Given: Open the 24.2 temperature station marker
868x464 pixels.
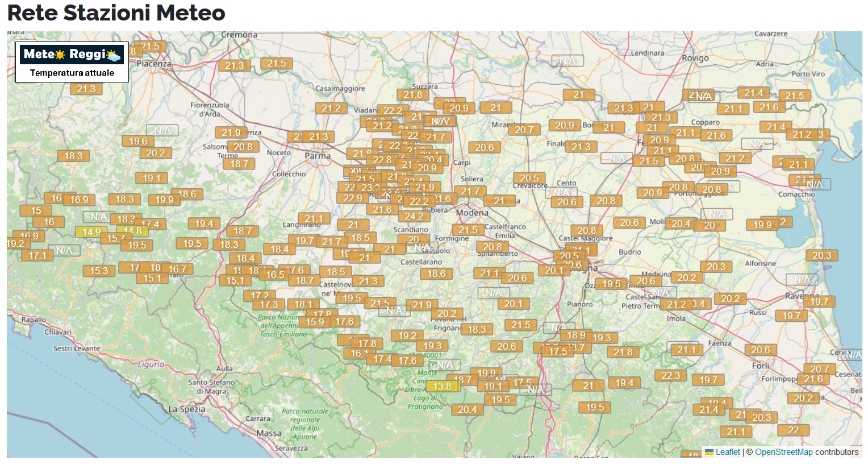Looking at the screenshot, I should pos(414,216).
